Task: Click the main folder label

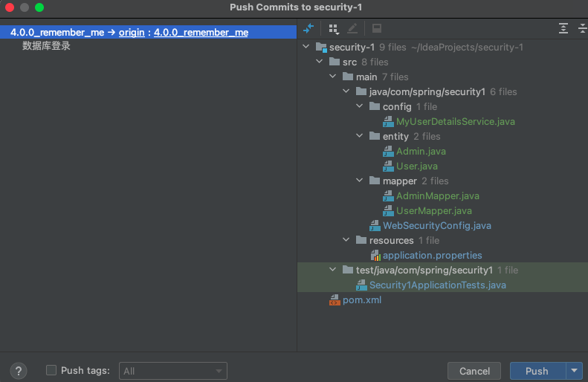Action: click(366, 77)
